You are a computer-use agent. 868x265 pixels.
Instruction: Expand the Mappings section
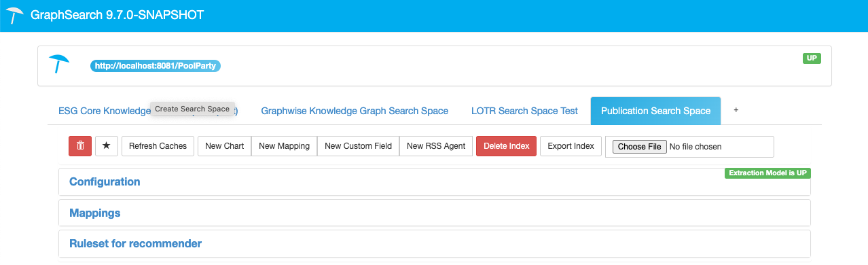435,213
